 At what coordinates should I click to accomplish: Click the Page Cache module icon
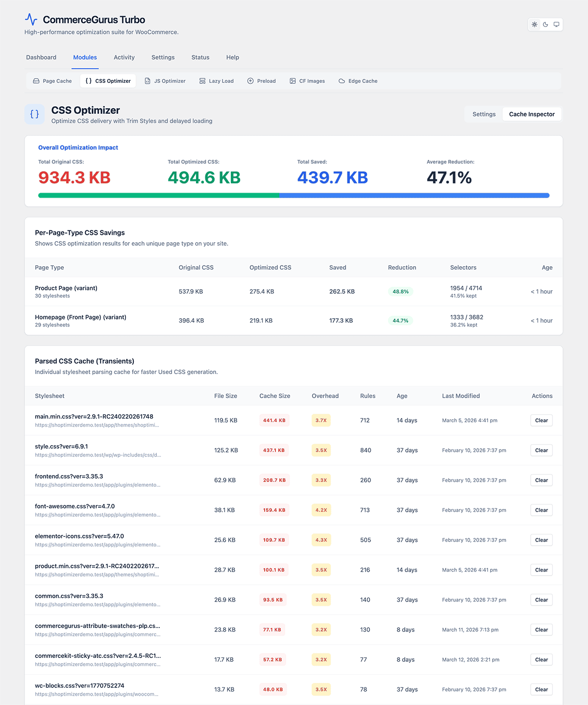pyautogui.click(x=36, y=81)
